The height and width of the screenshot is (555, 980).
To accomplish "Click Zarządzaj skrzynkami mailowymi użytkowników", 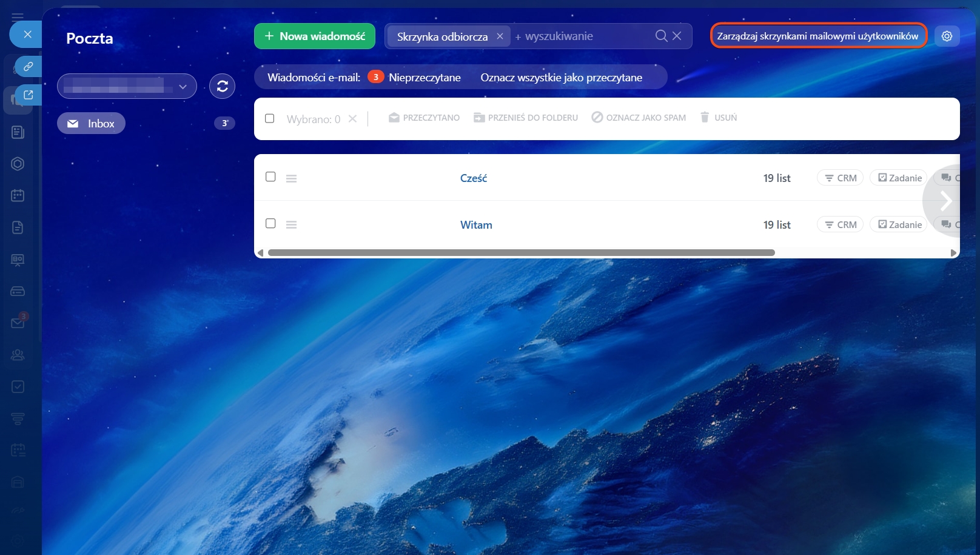I will pyautogui.click(x=818, y=36).
